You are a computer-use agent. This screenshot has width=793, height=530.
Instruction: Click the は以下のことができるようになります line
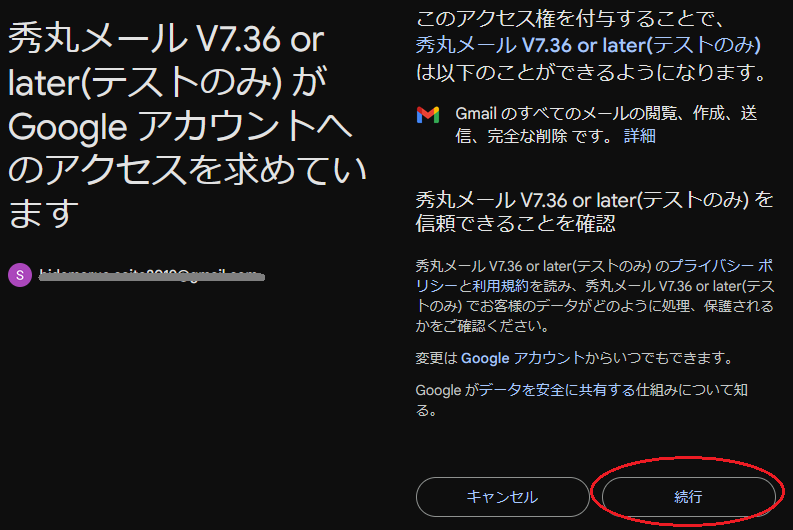592,72
